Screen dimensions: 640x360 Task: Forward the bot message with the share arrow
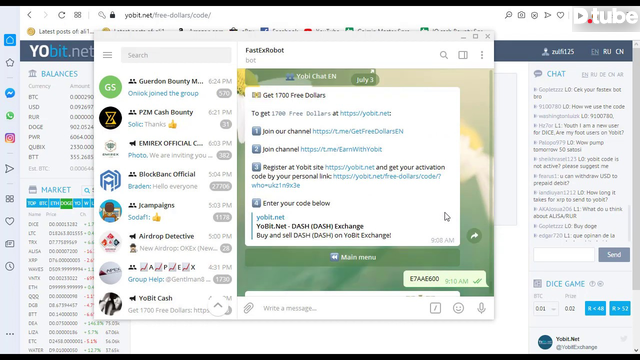(474, 236)
